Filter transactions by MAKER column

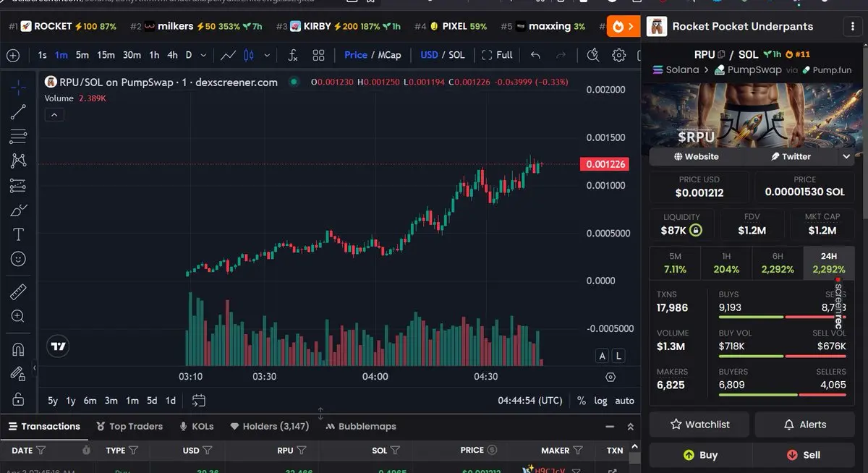(x=579, y=450)
